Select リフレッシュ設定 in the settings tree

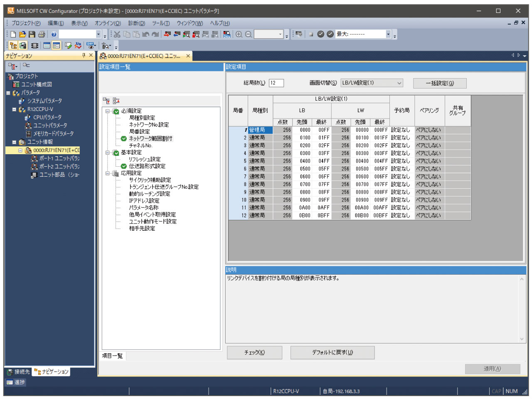(144, 160)
